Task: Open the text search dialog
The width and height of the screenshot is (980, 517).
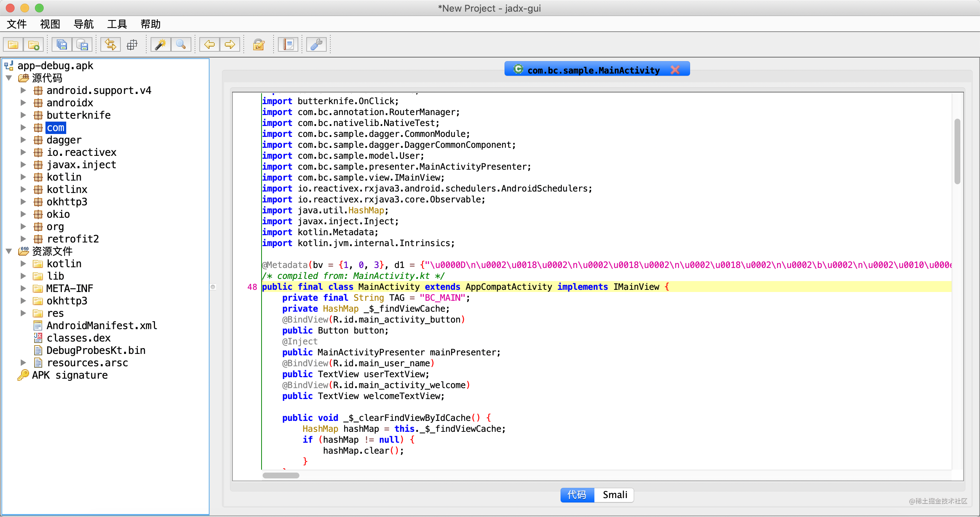Action: (181, 44)
